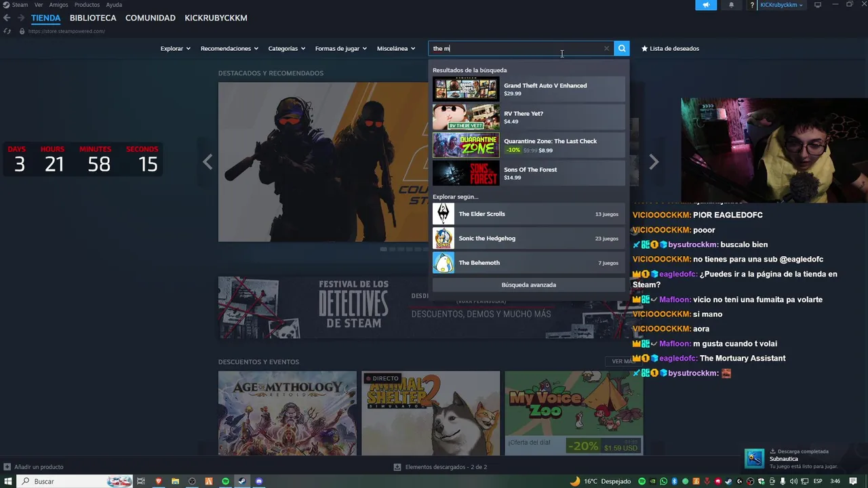
Task: Show previous featured game carousel arrow
Action: tap(208, 162)
